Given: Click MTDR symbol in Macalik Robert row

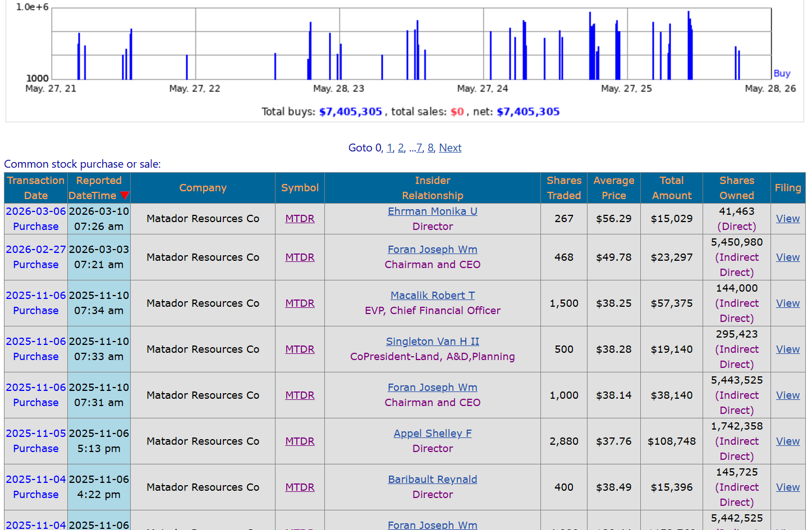Looking at the screenshot, I should coord(300,303).
